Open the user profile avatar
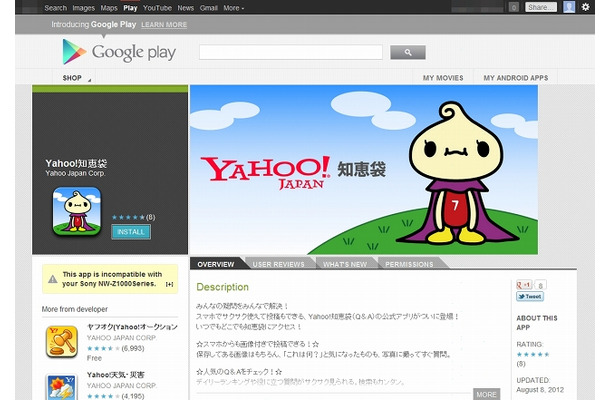This screenshot has height=400, width=610. (x=569, y=7)
